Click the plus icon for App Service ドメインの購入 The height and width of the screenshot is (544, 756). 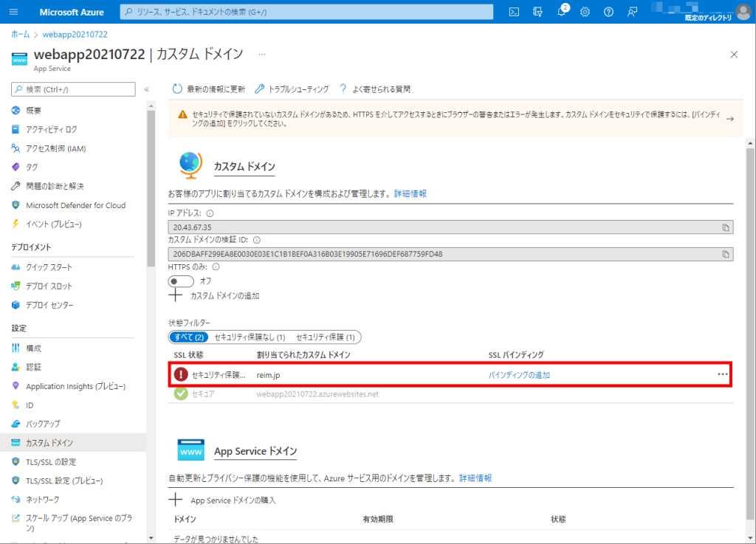pos(176,500)
